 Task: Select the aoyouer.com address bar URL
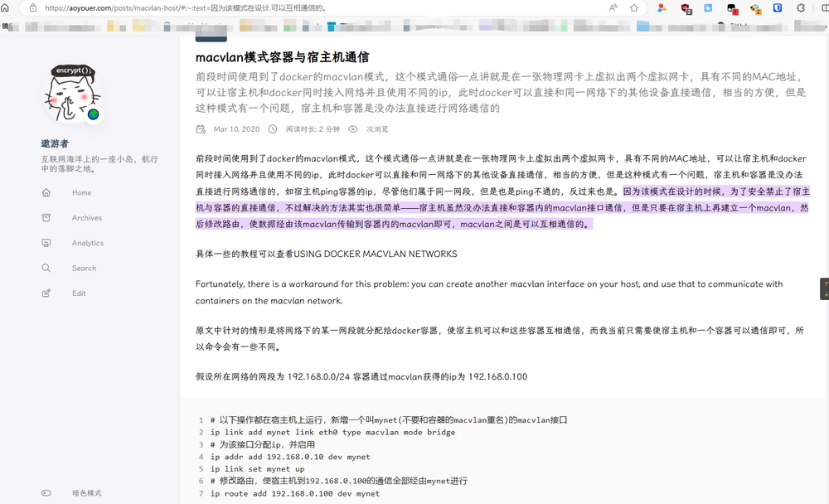click(185, 8)
